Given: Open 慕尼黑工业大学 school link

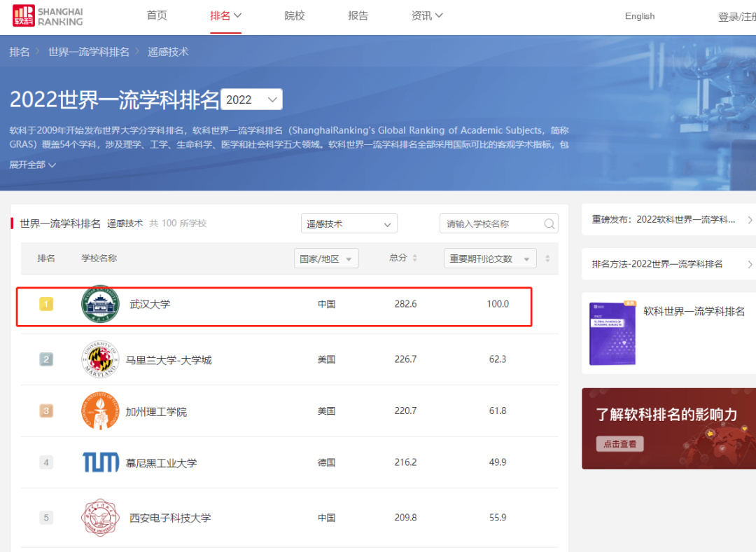Looking at the screenshot, I should pyautogui.click(x=162, y=463).
